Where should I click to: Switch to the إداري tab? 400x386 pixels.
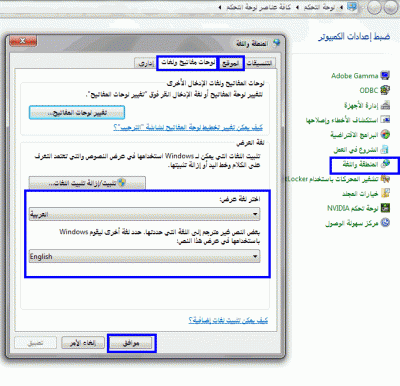click(146, 63)
